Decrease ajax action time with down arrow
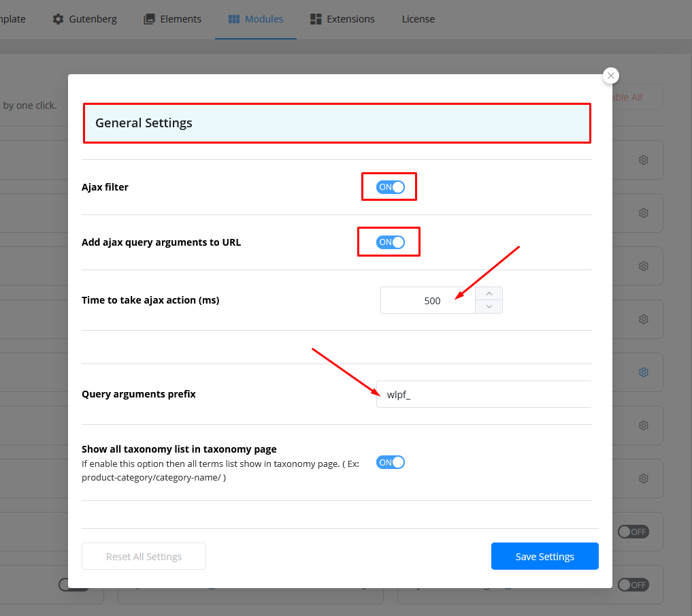Viewport: 692px width, 616px height. pos(489,307)
